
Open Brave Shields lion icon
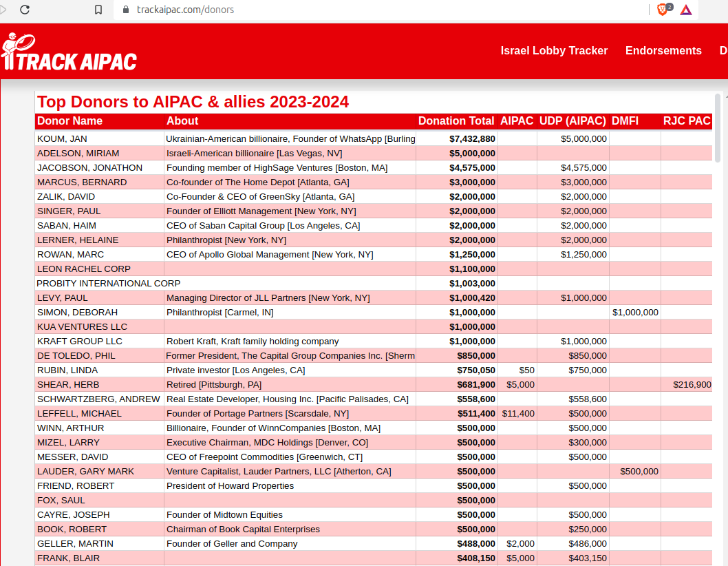tap(664, 9)
